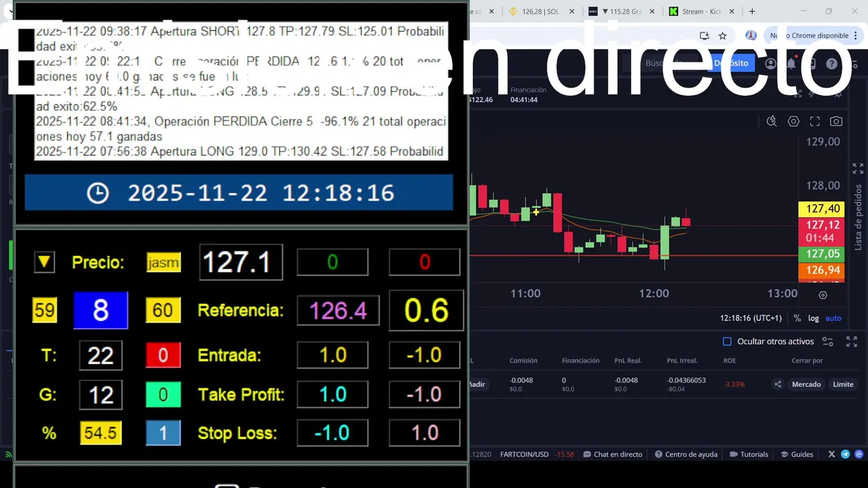
Task: Click the 127,05 green price label
Action: (821, 254)
